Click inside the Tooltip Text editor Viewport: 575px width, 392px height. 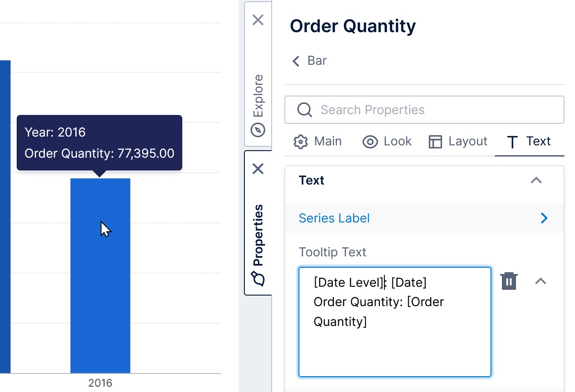[x=394, y=344]
